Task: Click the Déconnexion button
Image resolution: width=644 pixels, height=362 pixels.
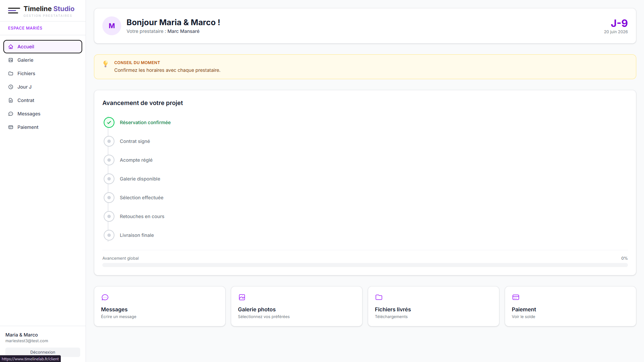Action: click(x=43, y=352)
